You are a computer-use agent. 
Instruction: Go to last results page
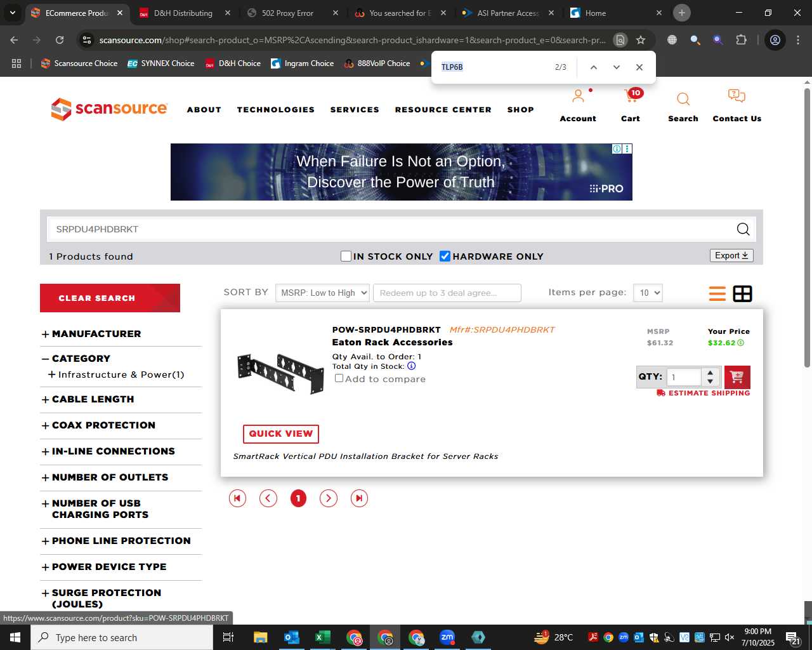pyautogui.click(x=359, y=498)
